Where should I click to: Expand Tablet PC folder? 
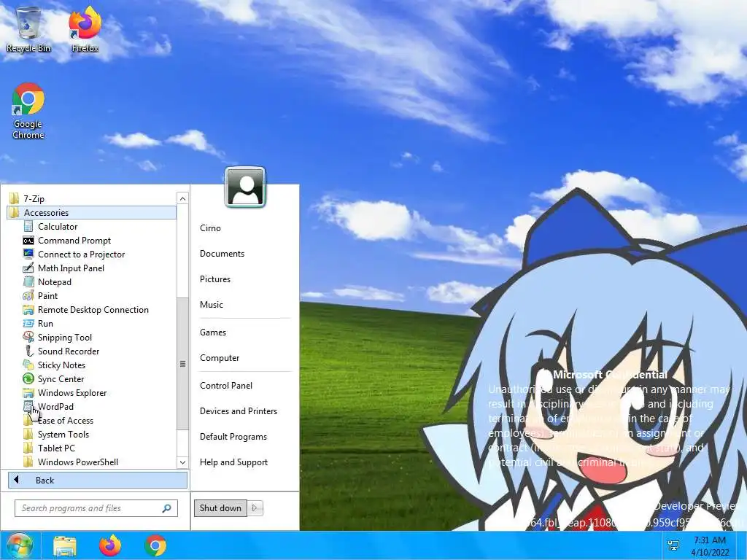[56, 448]
